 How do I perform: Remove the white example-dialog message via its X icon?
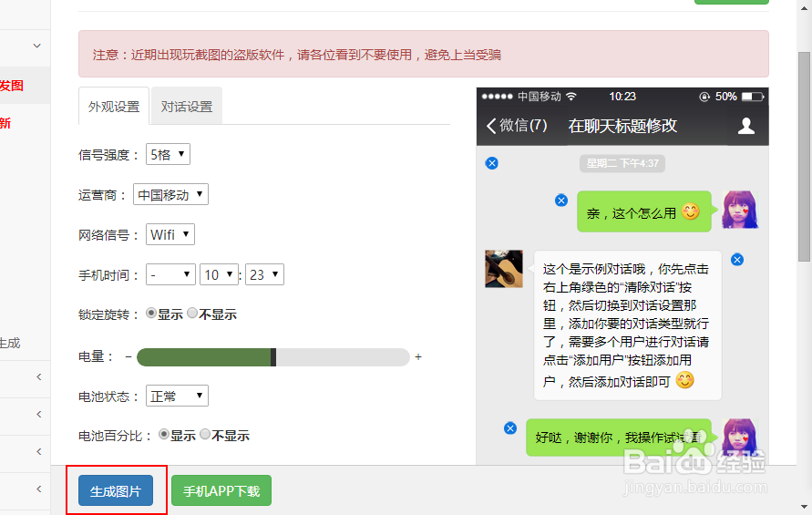(x=737, y=260)
